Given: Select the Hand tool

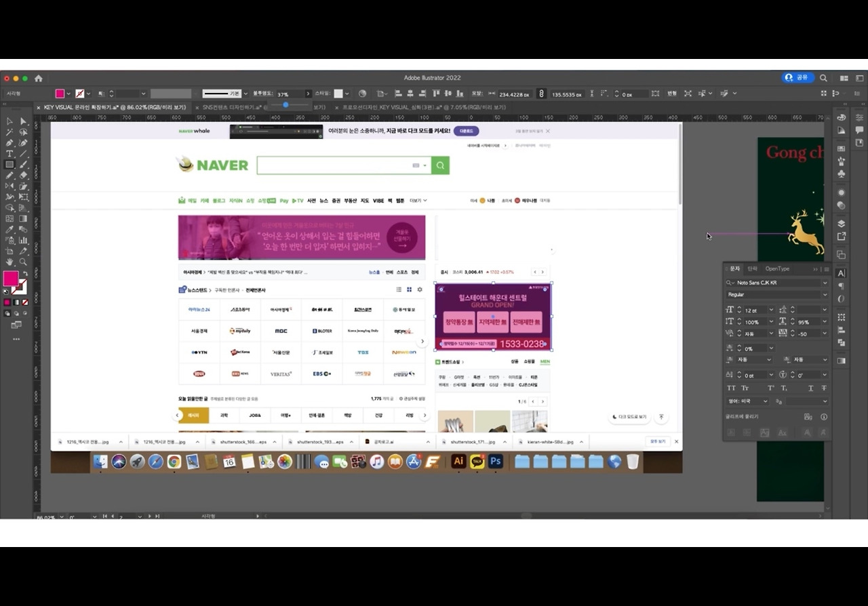Looking at the screenshot, I should 9,262.
